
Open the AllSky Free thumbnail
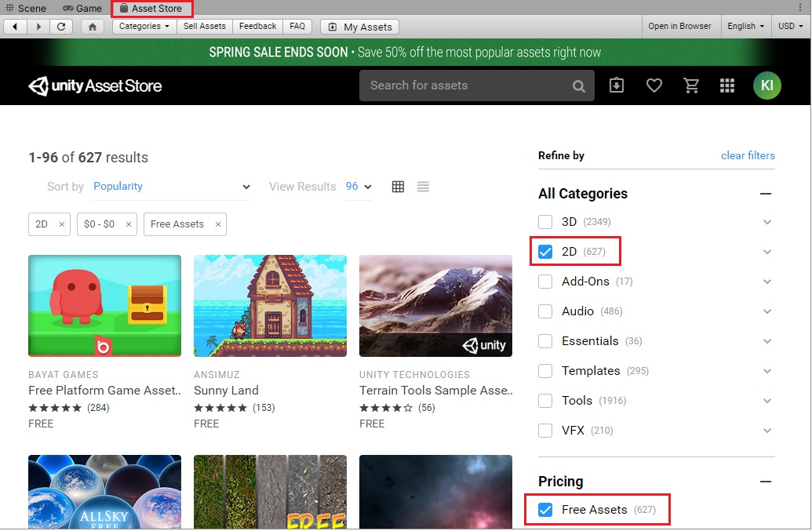[104, 492]
